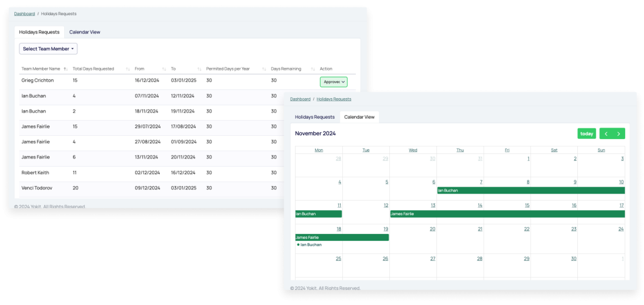
Task: Sort by the From date column arrows
Action: coord(164,69)
